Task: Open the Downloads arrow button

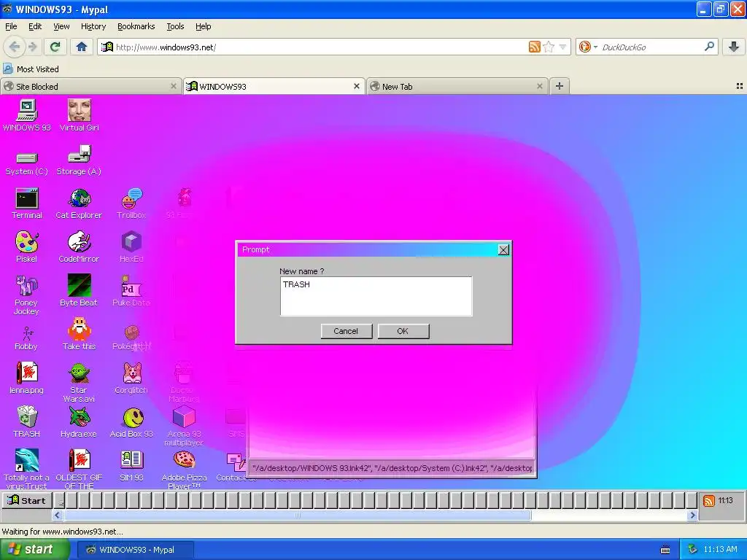Action: [x=734, y=47]
